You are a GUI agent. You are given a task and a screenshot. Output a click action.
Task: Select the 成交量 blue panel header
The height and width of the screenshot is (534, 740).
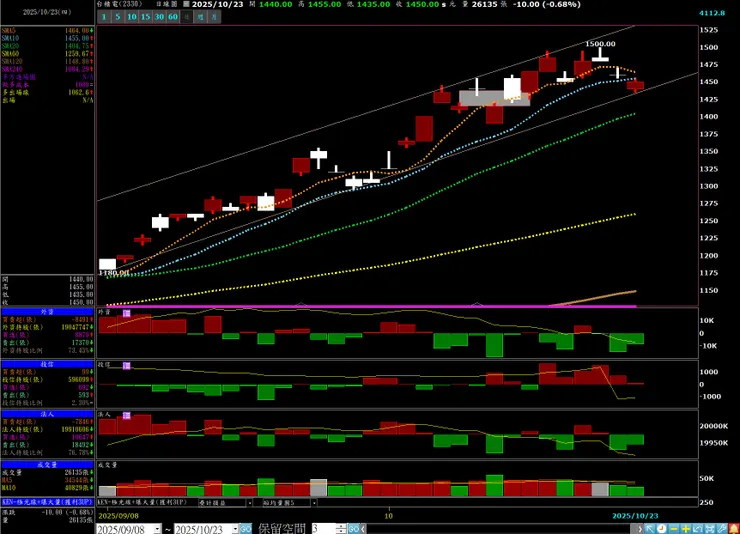point(47,465)
